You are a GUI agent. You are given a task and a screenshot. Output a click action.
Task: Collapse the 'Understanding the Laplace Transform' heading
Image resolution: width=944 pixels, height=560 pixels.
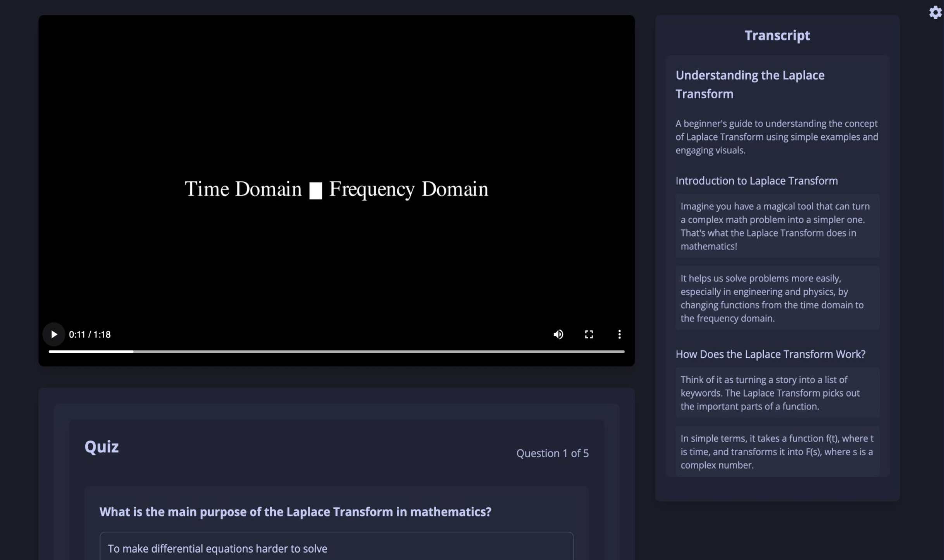tap(750, 84)
